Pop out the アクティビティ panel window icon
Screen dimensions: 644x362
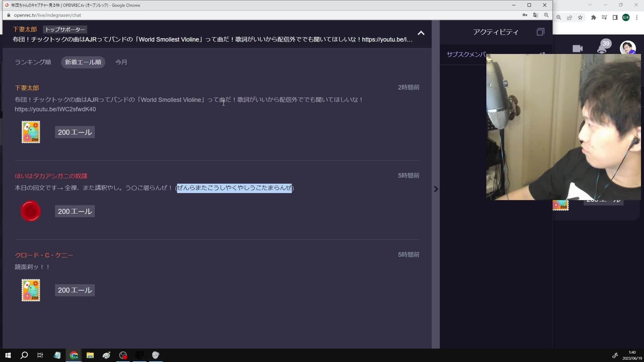pyautogui.click(x=540, y=32)
